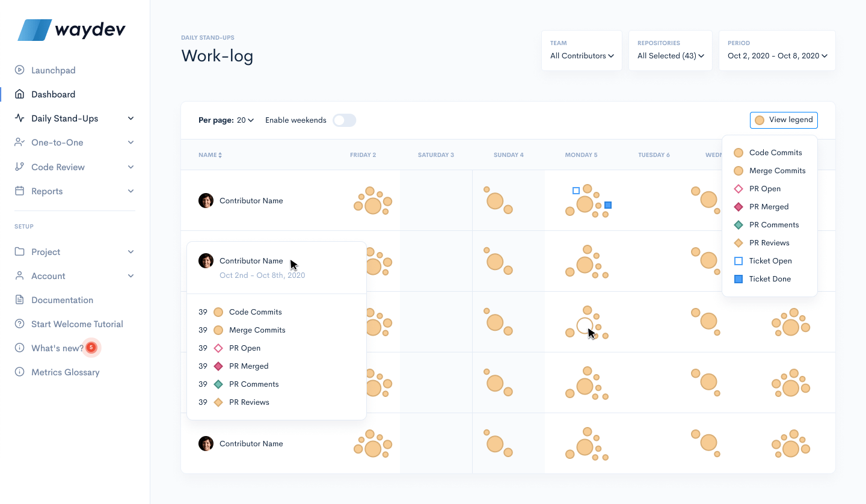This screenshot has width=866, height=504.
Task: Click the waydev logo mark
Action: click(33, 28)
